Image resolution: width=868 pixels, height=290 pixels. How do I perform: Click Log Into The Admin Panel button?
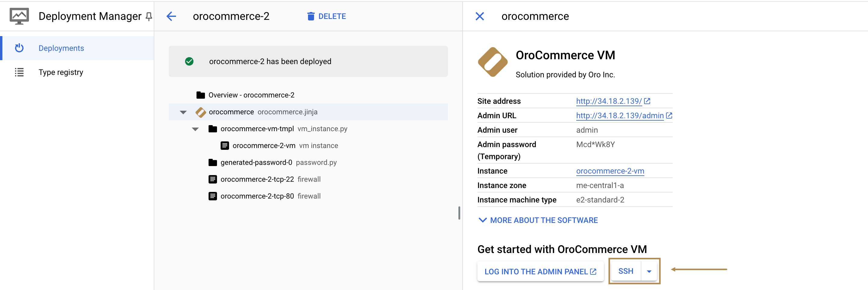tap(540, 271)
